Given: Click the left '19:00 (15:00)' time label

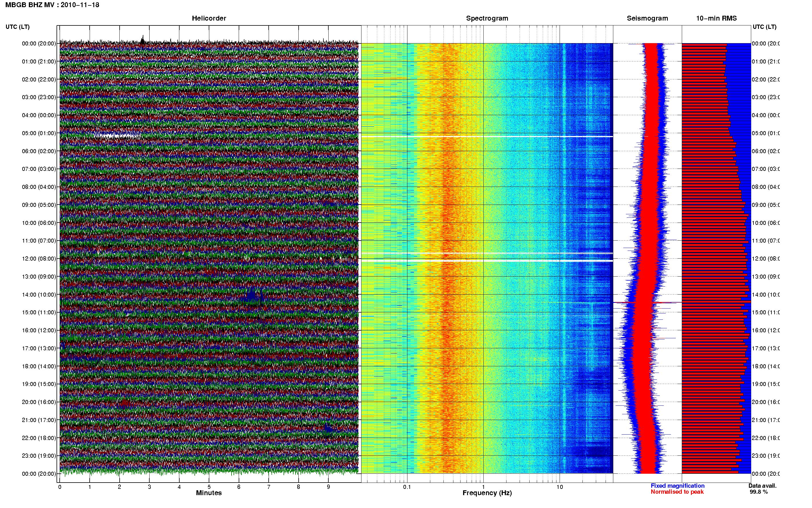Looking at the screenshot, I should pos(39,384).
